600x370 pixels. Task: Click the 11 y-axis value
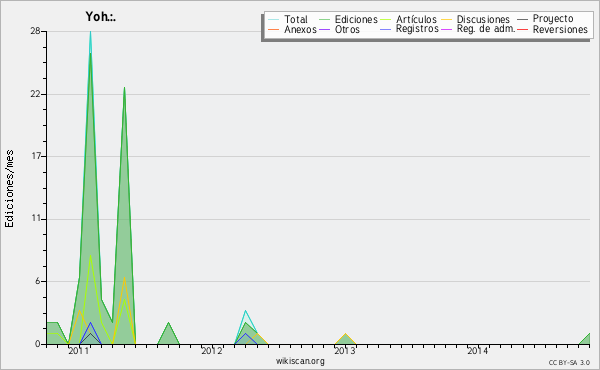coord(35,219)
